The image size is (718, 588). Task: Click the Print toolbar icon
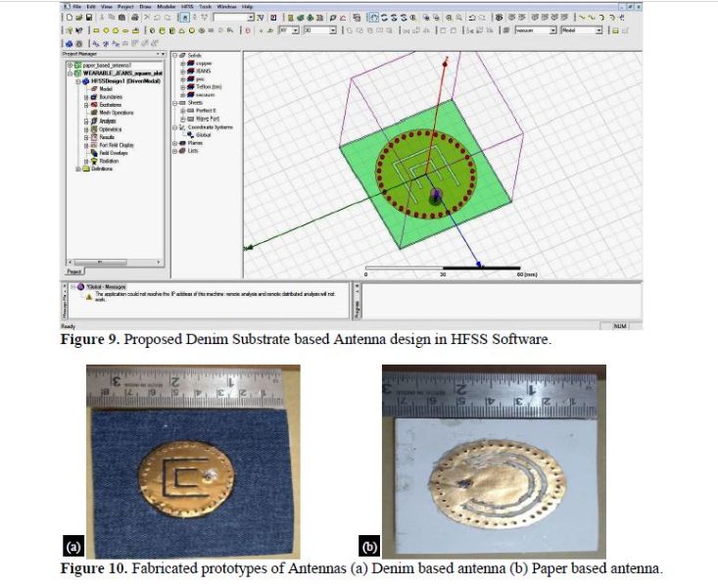click(135, 18)
